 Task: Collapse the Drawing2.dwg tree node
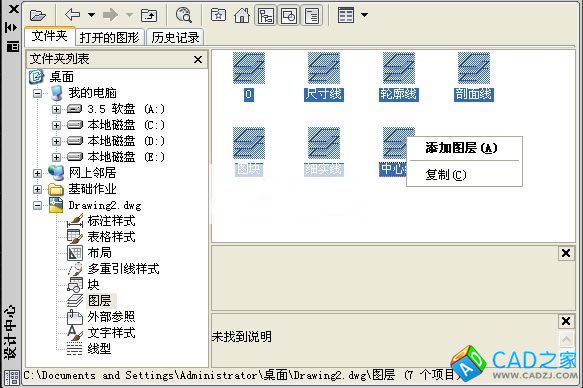coord(37,205)
